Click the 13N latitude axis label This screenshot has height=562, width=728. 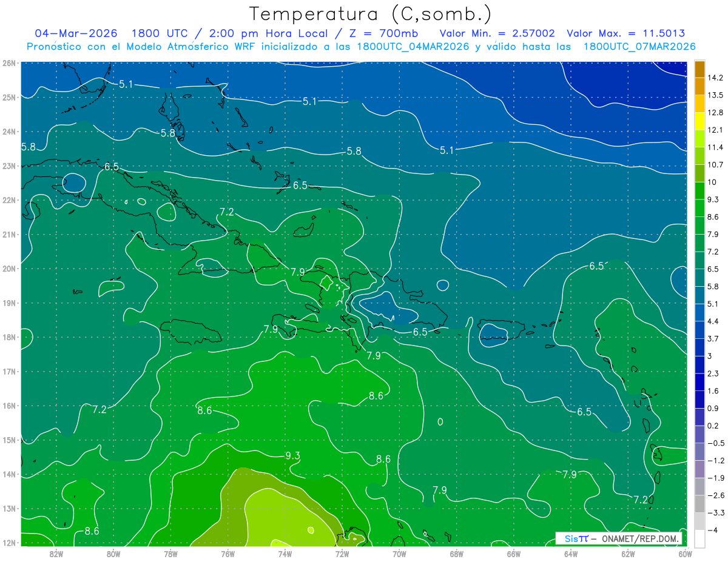tap(8, 509)
